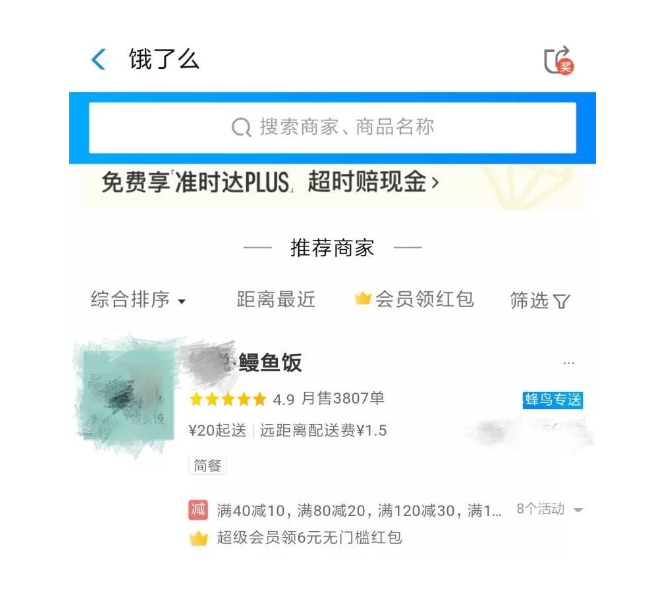The image size is (672, 594).
Task: Tap the filter funnel icon
Action: pos(561,301)
